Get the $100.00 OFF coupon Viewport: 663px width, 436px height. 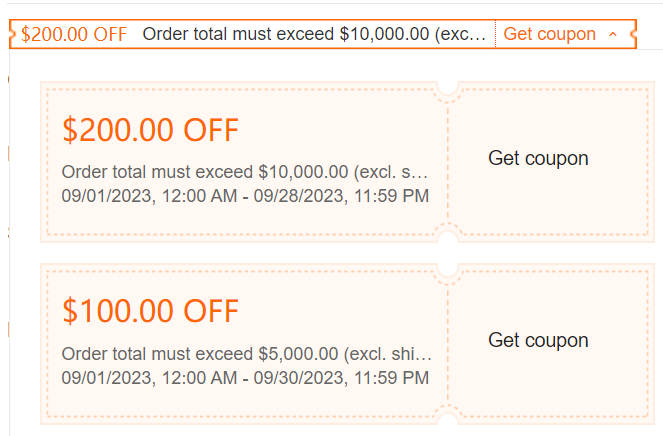click(x=538, y=340)
